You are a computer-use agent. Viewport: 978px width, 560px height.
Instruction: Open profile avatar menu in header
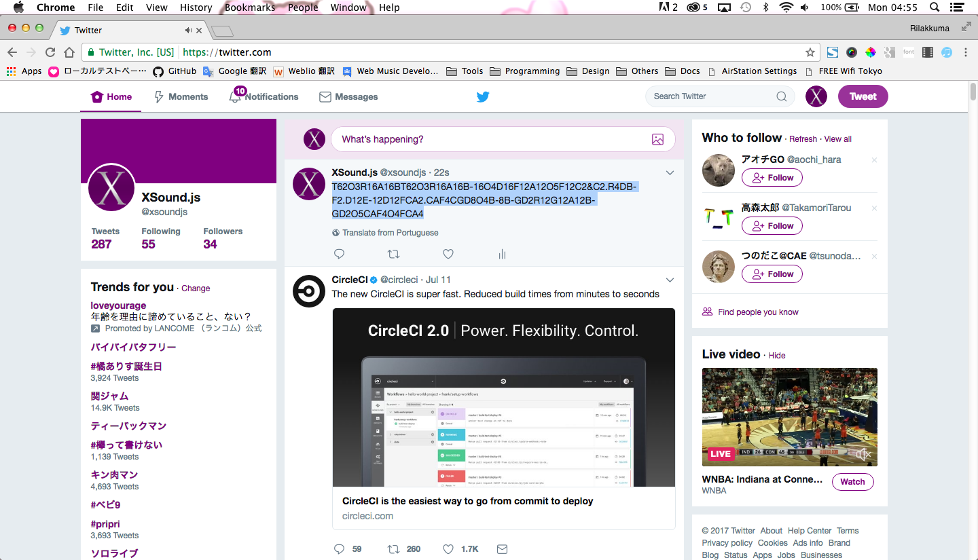pos(816,96)
